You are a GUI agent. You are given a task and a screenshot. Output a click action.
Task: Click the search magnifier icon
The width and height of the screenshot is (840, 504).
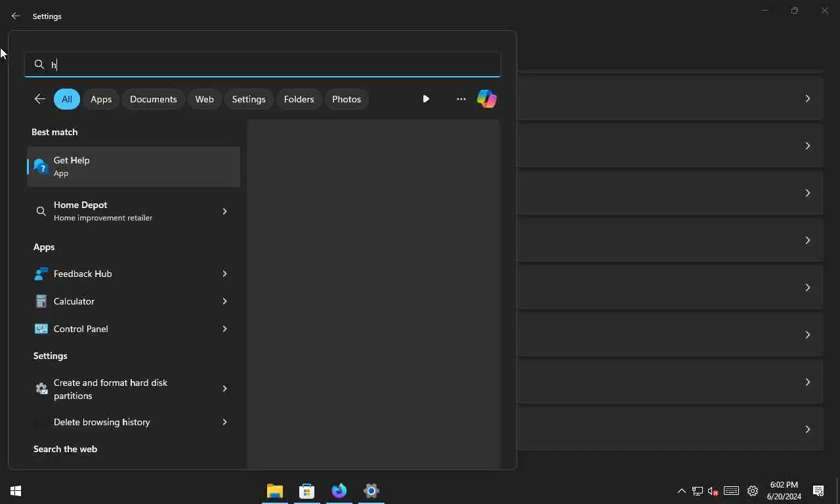pyautogui.click(x=39, y=64)
